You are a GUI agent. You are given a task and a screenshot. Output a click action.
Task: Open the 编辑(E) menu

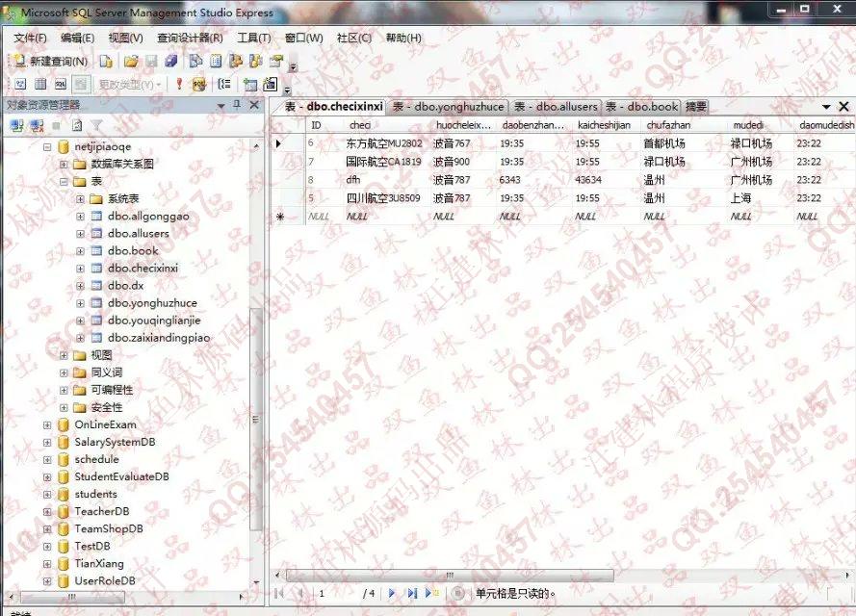tap(78, 38)
